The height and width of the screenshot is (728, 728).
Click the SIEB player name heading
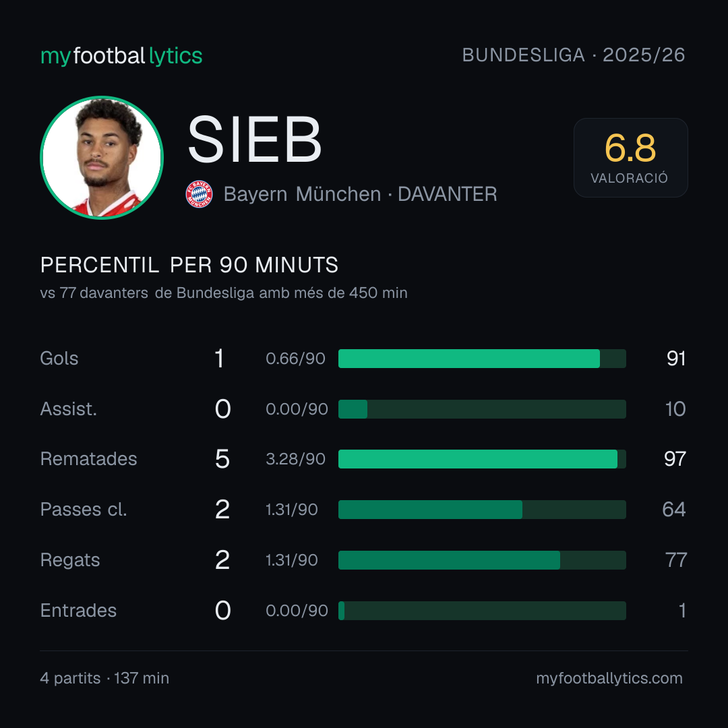(254, 140)
